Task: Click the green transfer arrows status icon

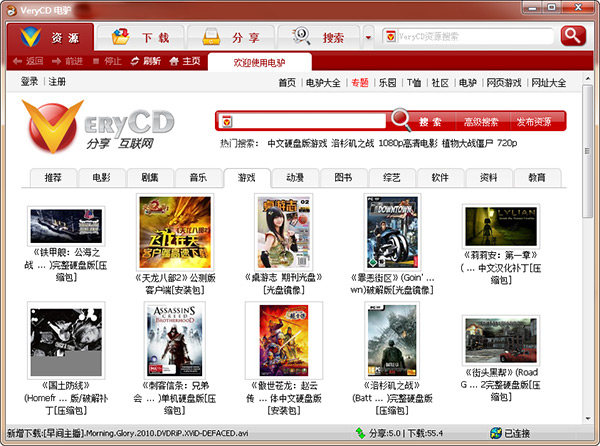Action: 360,433
